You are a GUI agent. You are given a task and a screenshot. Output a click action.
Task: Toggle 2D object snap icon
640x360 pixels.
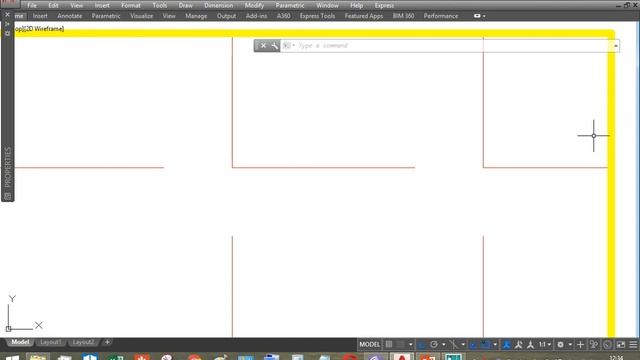[485, 344]
